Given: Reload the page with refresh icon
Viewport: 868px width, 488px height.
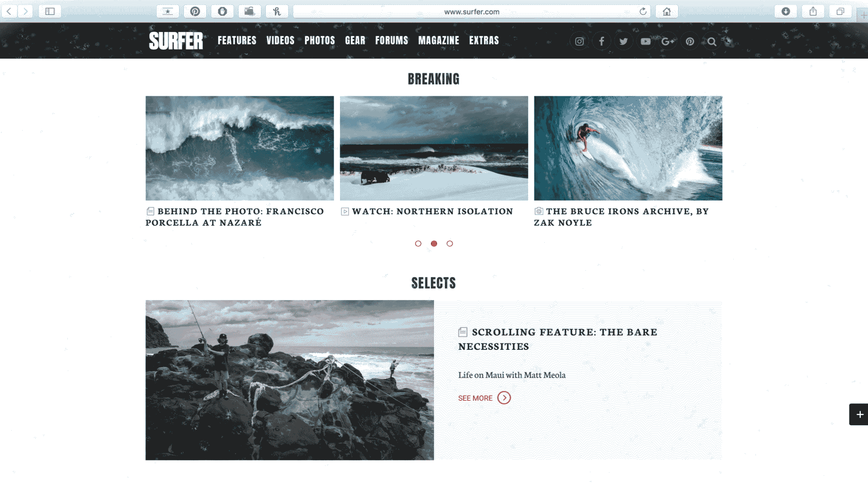Looking at the screenshot, I should click(x=643, y=11).
